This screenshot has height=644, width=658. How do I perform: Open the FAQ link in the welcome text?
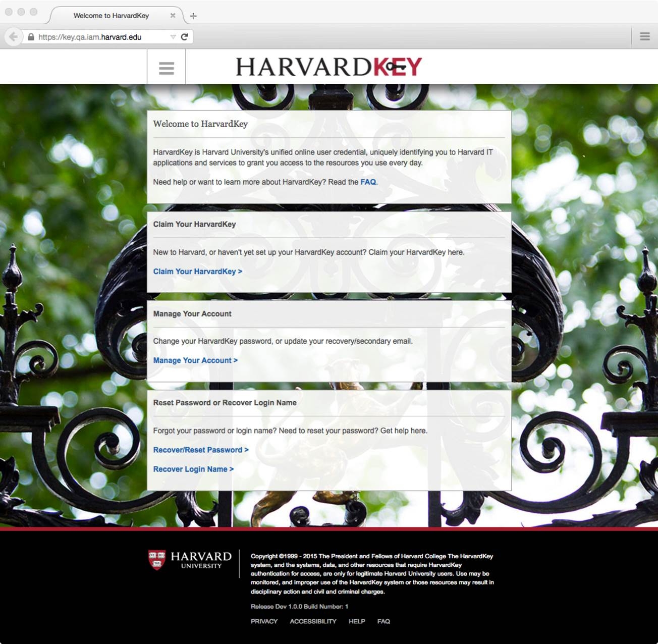pos(367,182)
